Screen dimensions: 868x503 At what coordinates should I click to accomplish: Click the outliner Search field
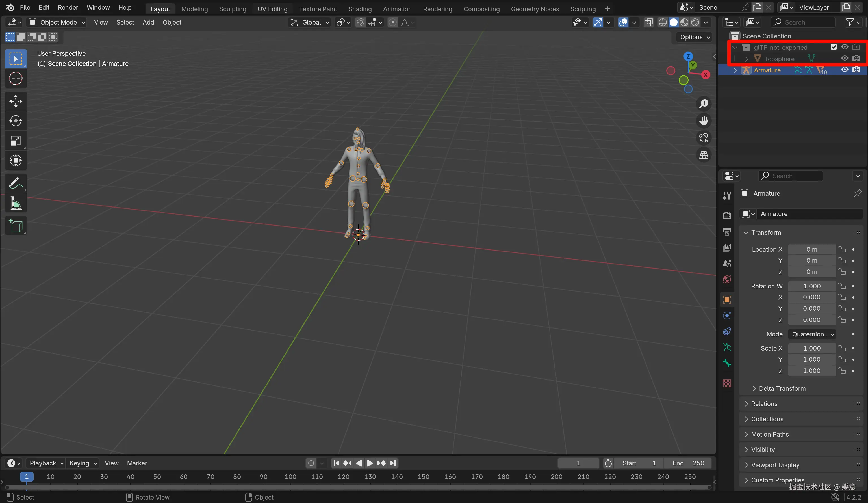click(x=803, y=22)
